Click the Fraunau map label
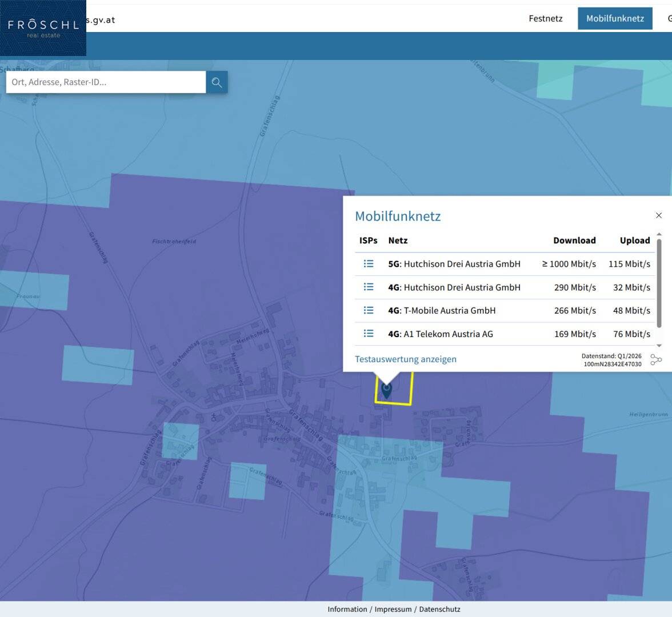This screenshot has height=617, width=672. [x=29, y=296]
